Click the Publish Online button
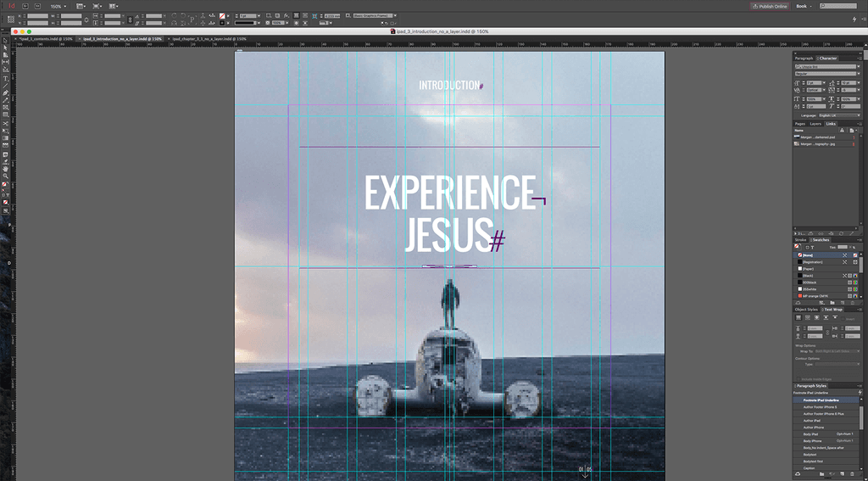The width and height of the screenshot is (868, 481). (x=769, y=6)
